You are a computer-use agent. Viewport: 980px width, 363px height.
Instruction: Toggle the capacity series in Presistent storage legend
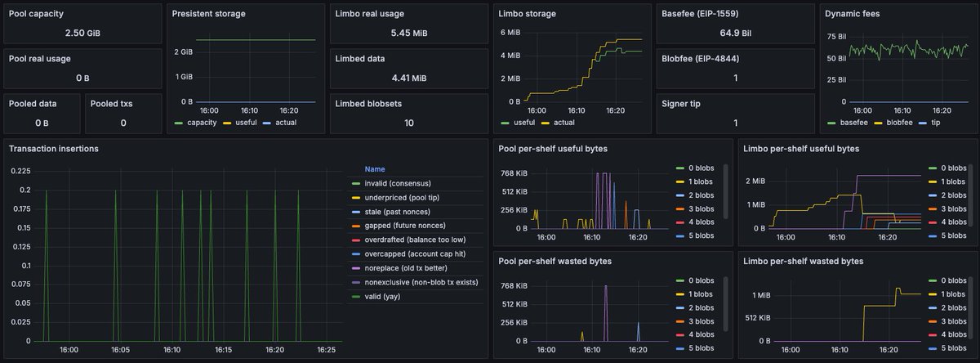[202, 123]
